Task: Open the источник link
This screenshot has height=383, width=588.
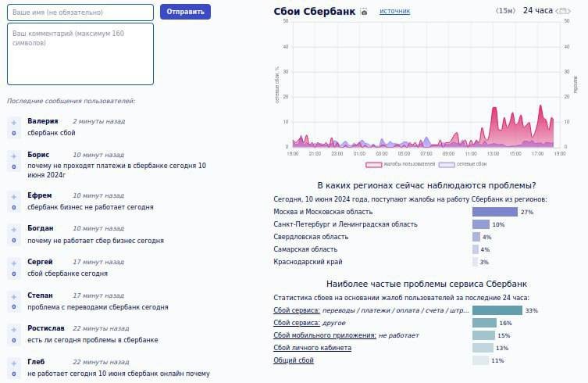Action: click(x=394, y=11)
